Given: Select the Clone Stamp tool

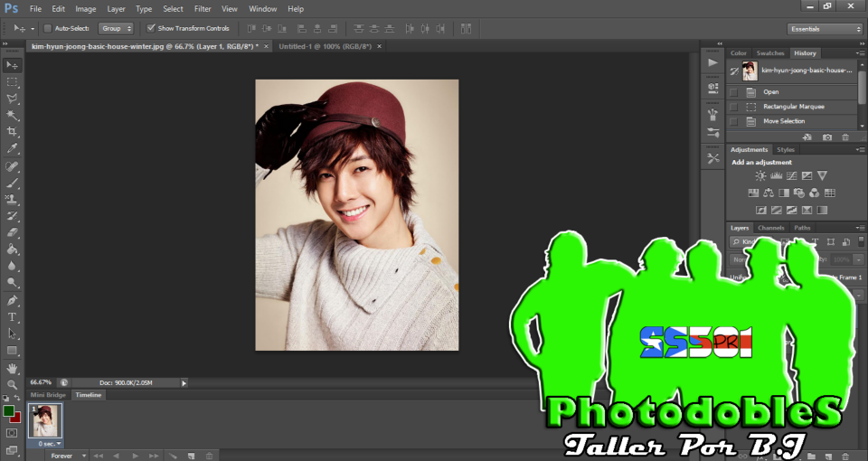Looking at the screenshot, I should pyautogui.click(x=12, y=199).
